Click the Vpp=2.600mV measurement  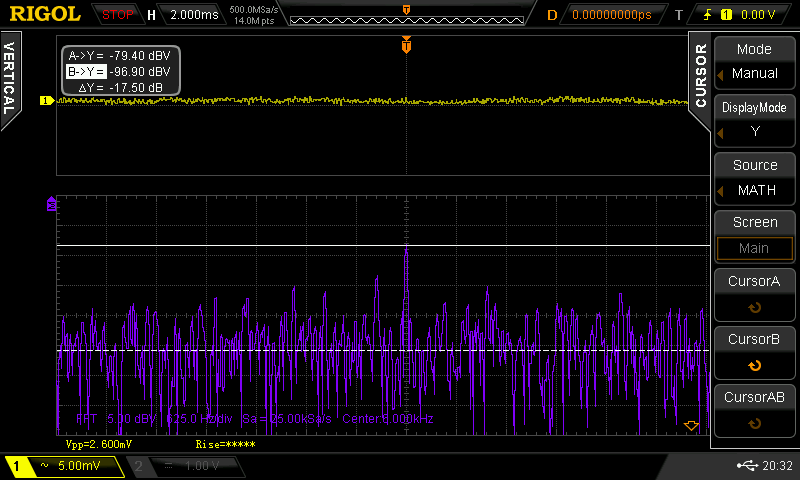pos(98,444)
